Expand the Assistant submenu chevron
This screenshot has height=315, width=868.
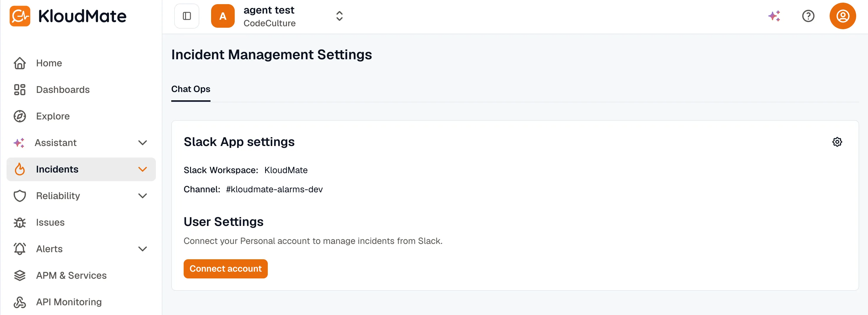pos(143,143)
